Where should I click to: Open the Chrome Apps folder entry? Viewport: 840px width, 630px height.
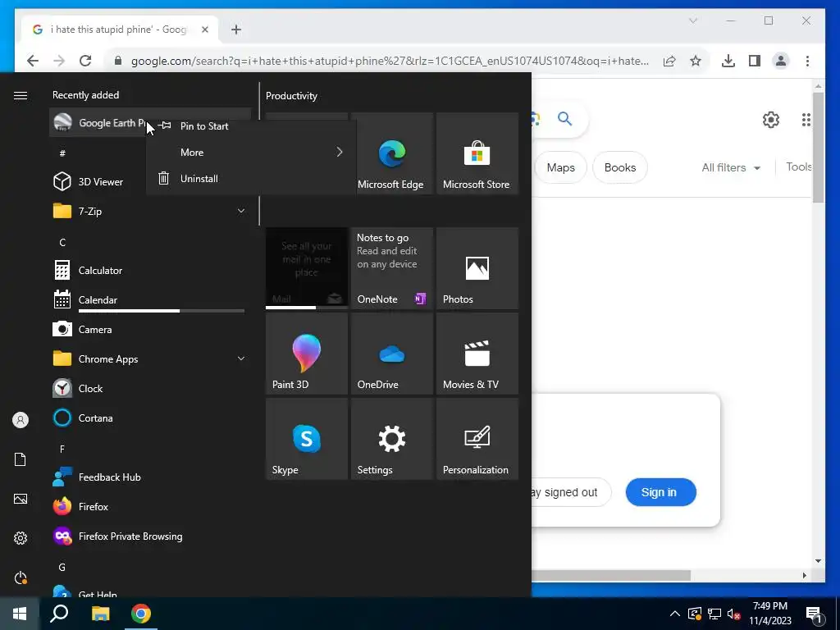[x=150, y=359]
